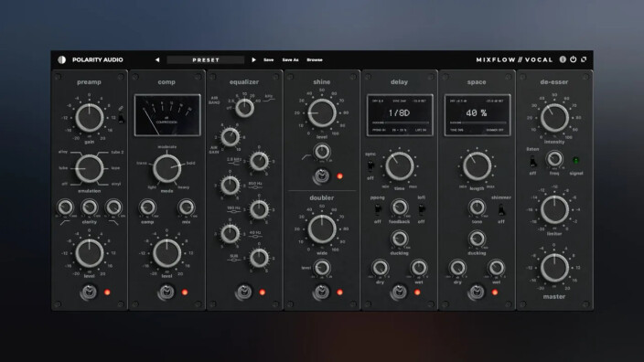Toggle the doubler section bypass switch
Viewport: 644px width, 362px height.
point(321,293)
